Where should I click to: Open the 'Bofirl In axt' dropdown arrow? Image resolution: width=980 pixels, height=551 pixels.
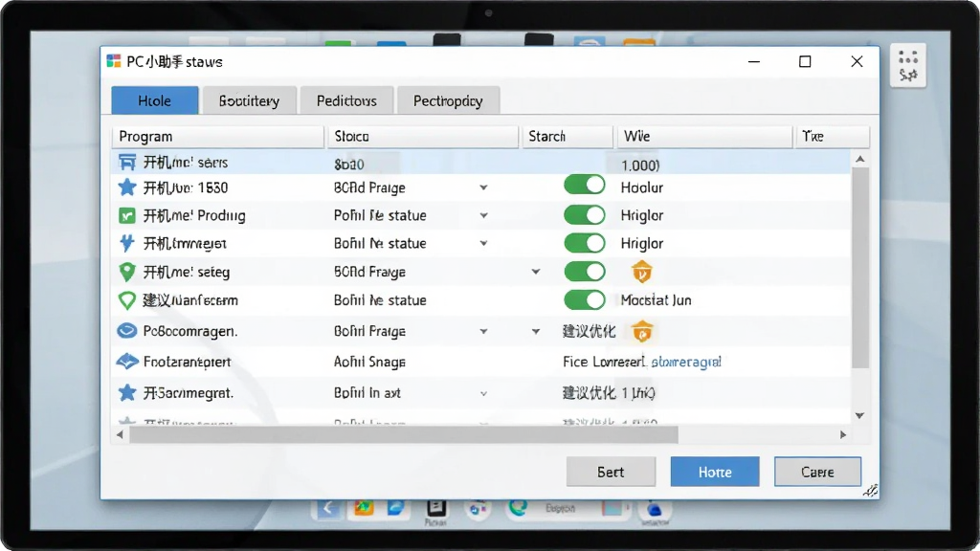483,393
